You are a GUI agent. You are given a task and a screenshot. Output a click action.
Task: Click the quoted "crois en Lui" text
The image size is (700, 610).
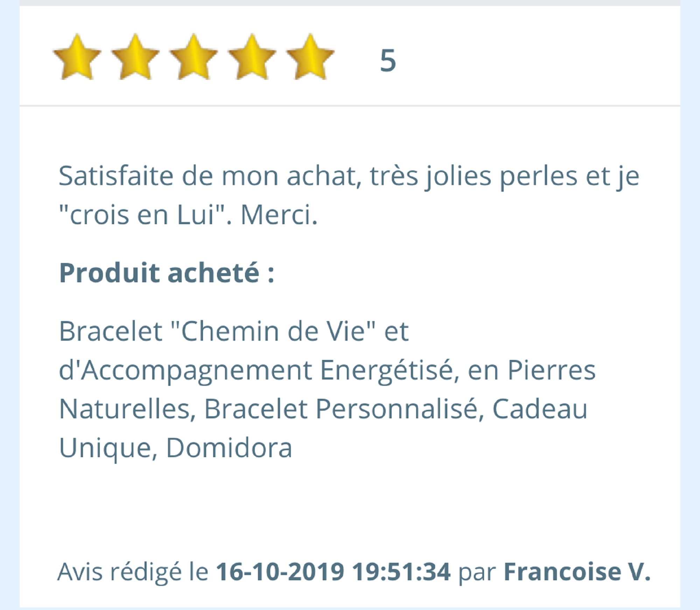pyautogui.click(x=142, y=214)
